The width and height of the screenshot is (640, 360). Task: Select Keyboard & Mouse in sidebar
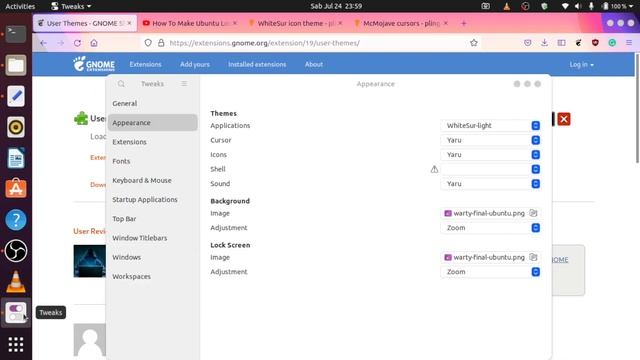153,180
